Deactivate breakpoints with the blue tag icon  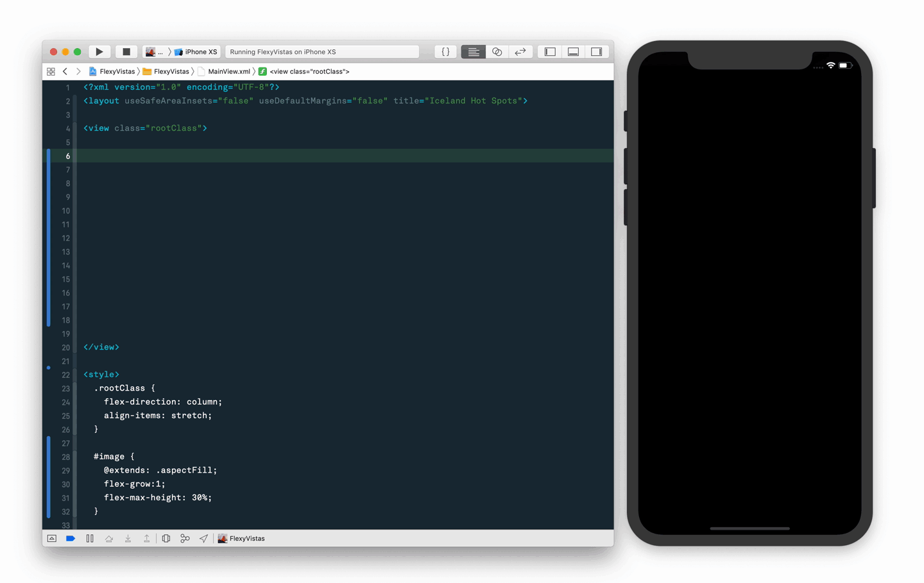71,539
